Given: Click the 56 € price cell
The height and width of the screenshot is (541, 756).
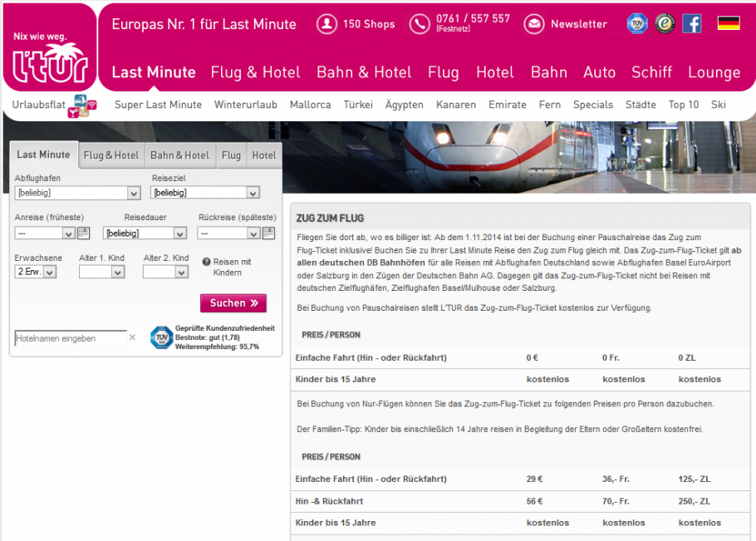Looking at the screenshot, I should (x=534, y=501).
